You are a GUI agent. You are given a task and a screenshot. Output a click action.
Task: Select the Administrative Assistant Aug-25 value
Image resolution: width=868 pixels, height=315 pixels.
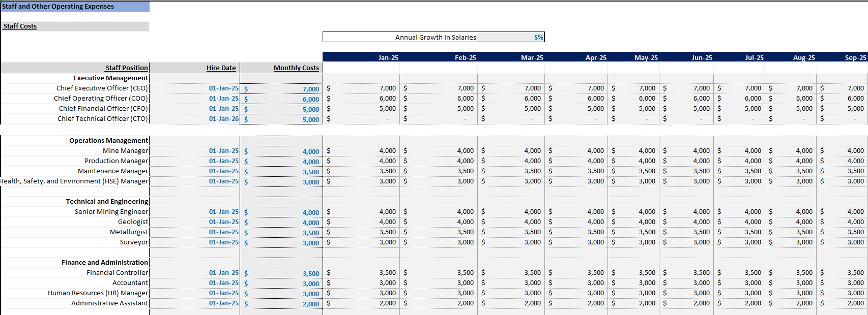click(x=791, y=303)
